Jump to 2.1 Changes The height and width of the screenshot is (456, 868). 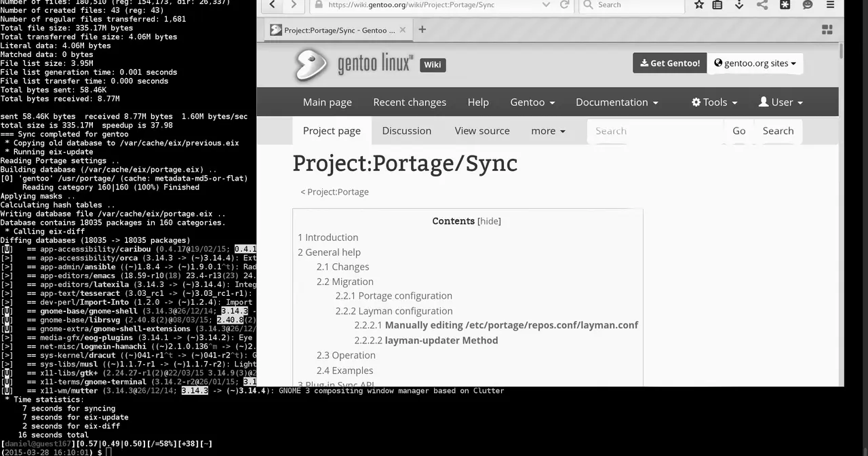(x=342, y=267)
